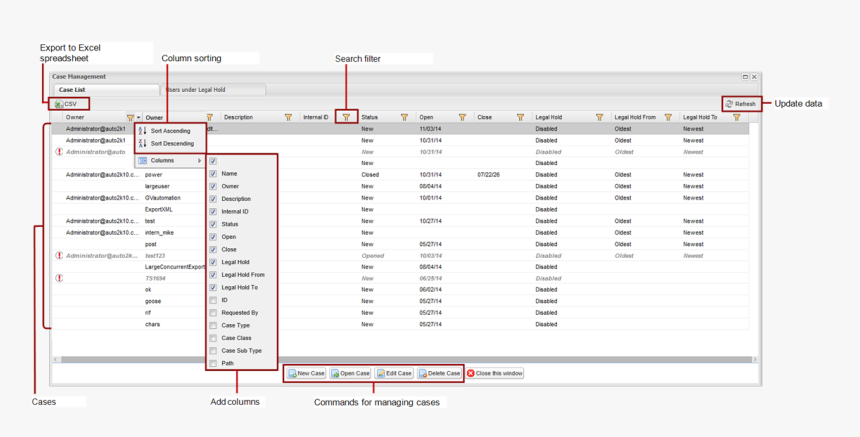Screen dimensions: 860x437
Task: Uncheck the Description column checkbox
Action: tap(213, 199)
